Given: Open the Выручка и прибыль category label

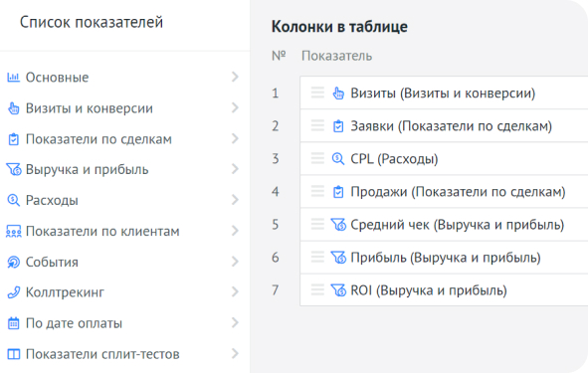Looking at the screenshot, I should (87, 170).
